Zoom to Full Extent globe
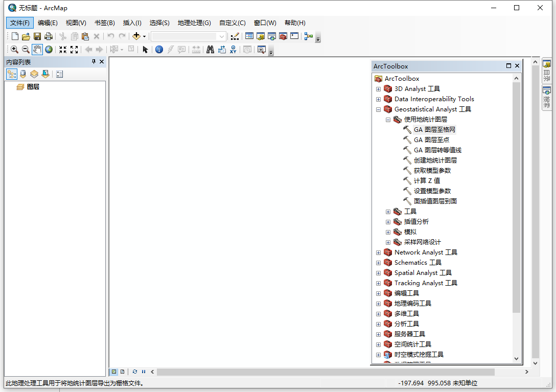 49,50
